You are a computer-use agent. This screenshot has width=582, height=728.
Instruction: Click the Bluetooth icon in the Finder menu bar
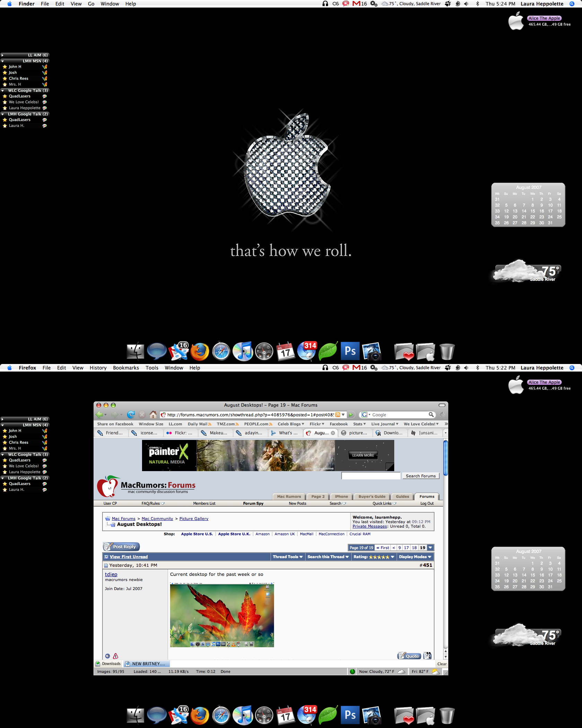tap(477, 3)
